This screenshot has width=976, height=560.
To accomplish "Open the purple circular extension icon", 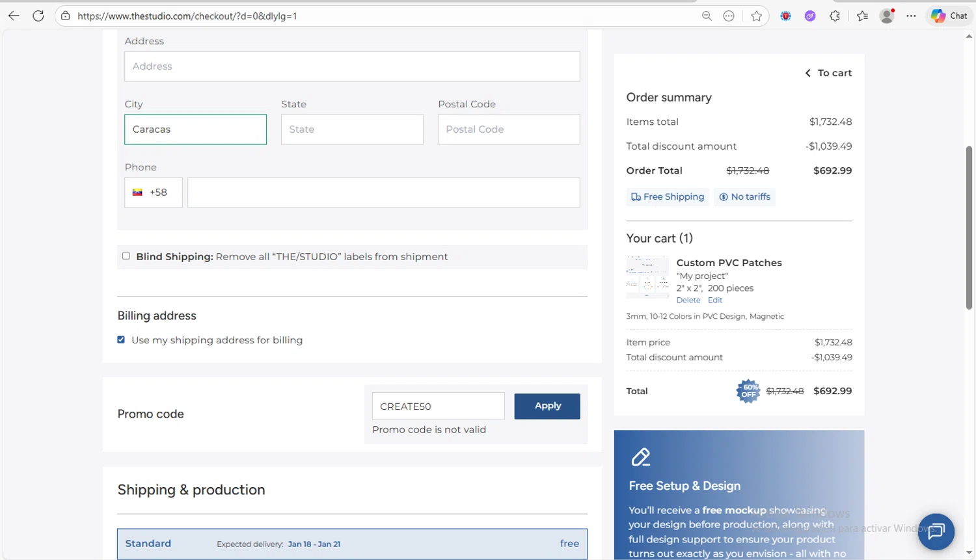I will 810,16.
